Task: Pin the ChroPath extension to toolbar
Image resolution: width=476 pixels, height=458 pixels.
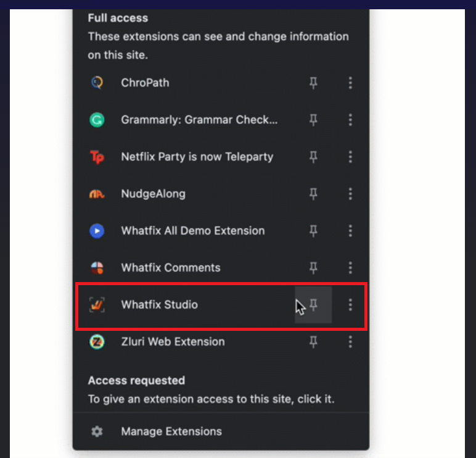Action: tap(314, 83)
